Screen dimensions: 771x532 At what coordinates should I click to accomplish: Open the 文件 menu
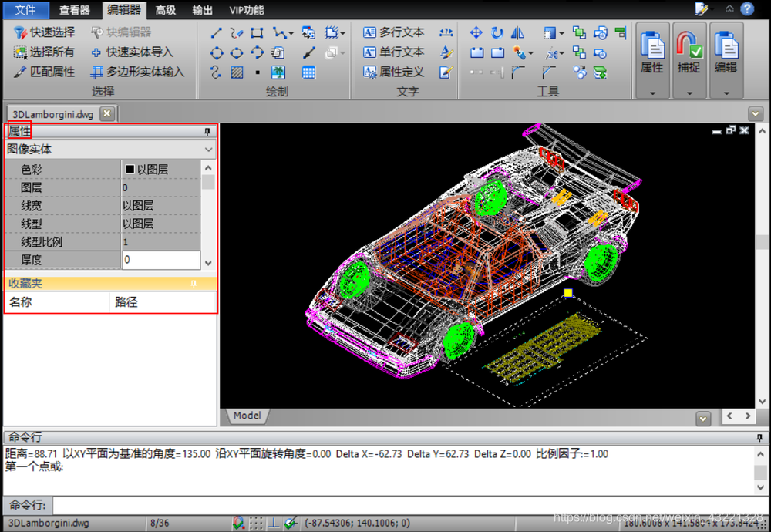click(x=25, y=9)
